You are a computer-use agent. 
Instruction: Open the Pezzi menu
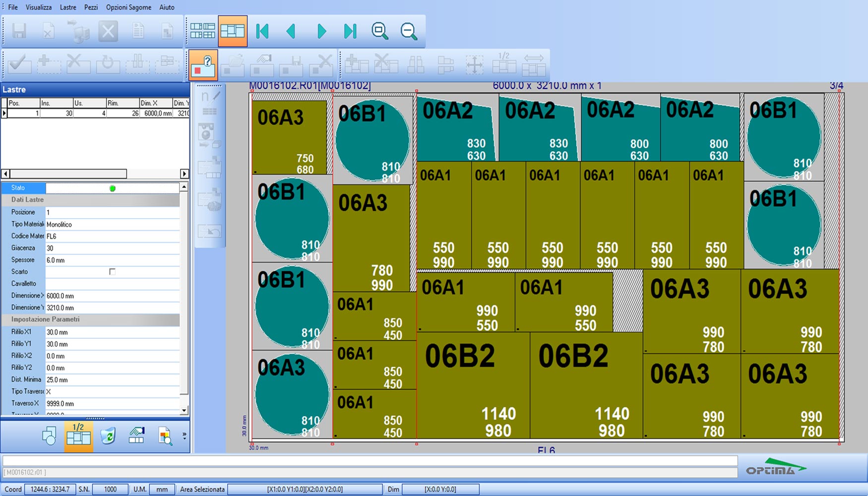click(91, 7)
